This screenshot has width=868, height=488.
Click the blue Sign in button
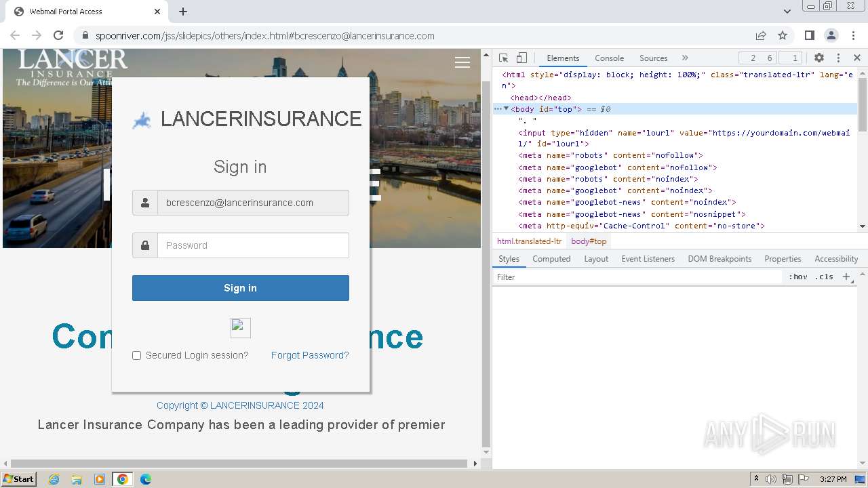pos(241,288)
